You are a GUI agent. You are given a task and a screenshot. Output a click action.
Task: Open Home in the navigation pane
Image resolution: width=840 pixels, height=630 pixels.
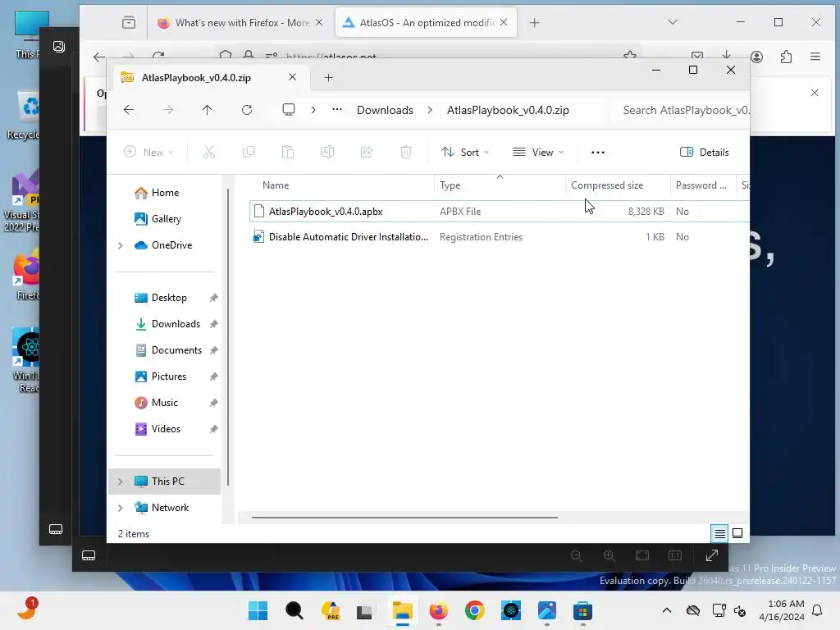(x=165, y=192)
